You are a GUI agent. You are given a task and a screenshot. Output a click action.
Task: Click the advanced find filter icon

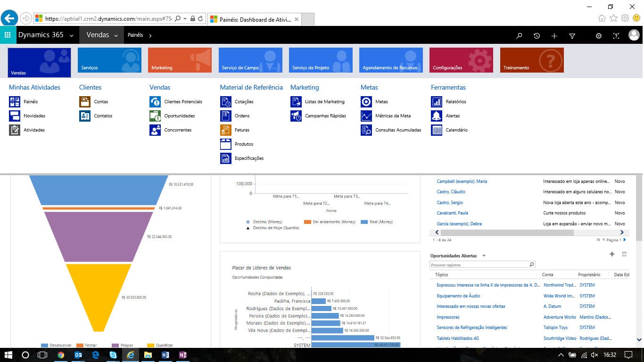[x=572, y=36]
